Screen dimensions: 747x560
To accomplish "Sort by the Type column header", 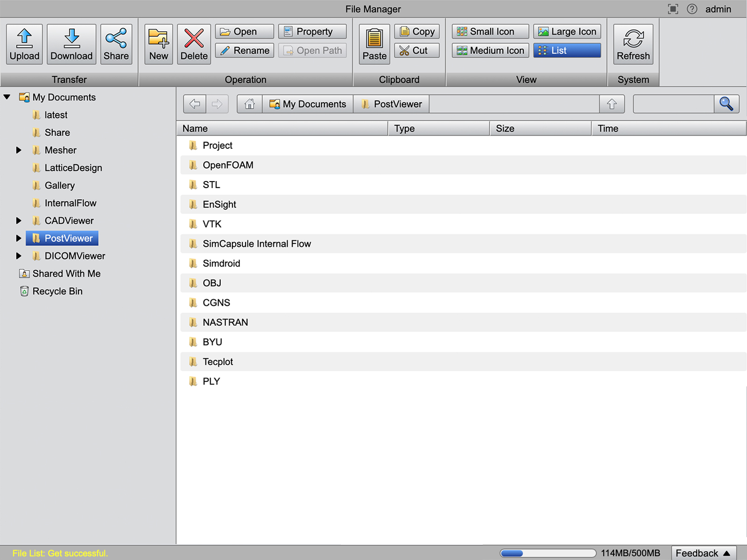I will (439, 128).
